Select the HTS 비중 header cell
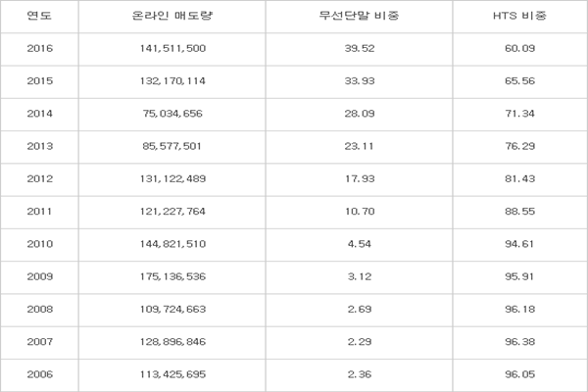This screenshot has width=588, height=392. pyautogui.click(x=519, y=16)
